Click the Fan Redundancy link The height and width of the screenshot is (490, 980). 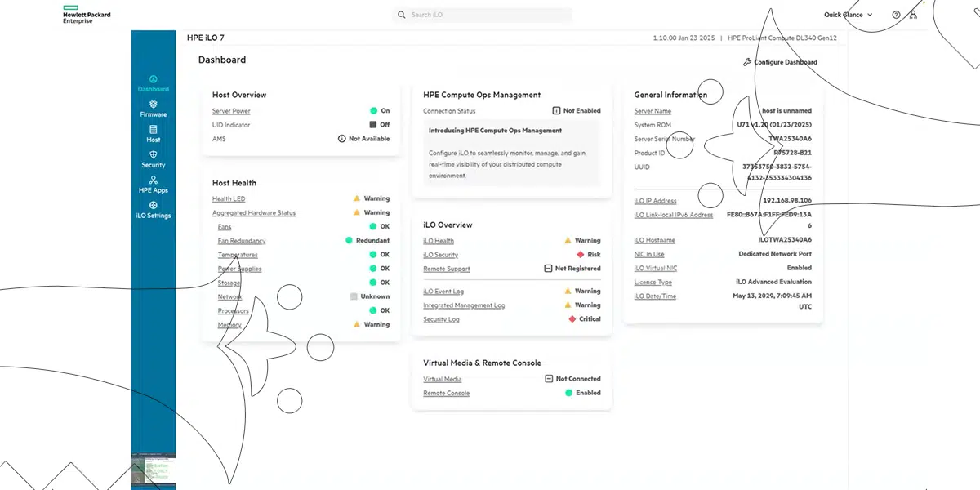pyautogui.click(x=241, y=241)
